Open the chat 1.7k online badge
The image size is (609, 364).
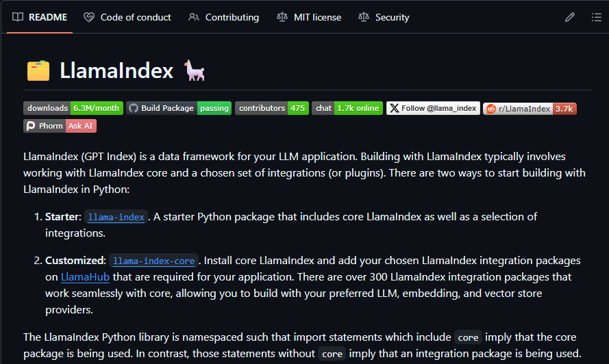click(x=347, y=108)
